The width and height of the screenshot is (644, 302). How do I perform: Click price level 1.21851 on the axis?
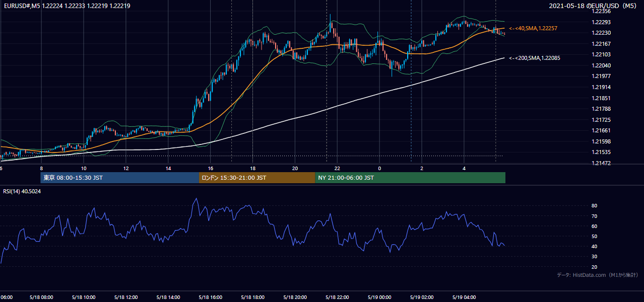coord(601,98)
